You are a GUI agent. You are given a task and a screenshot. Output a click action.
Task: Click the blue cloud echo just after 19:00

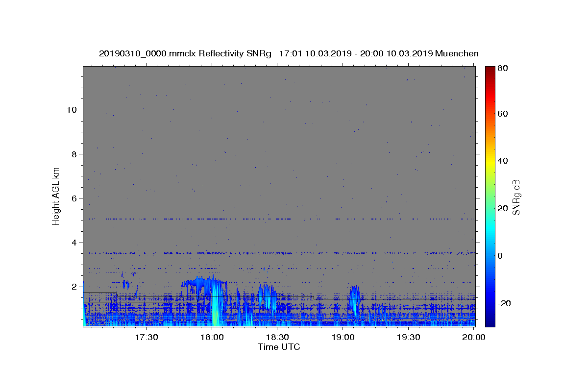point(354,299)
